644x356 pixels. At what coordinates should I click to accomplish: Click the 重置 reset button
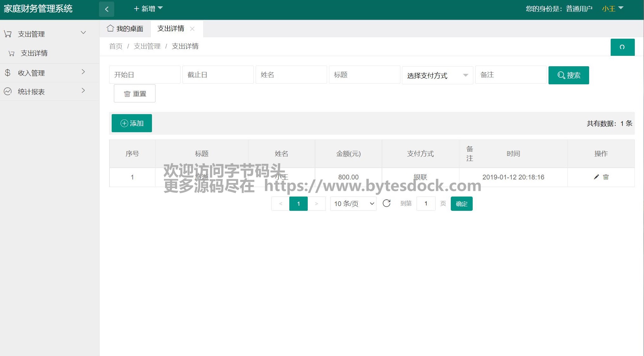pyautogui.click(x=135, y=94)
